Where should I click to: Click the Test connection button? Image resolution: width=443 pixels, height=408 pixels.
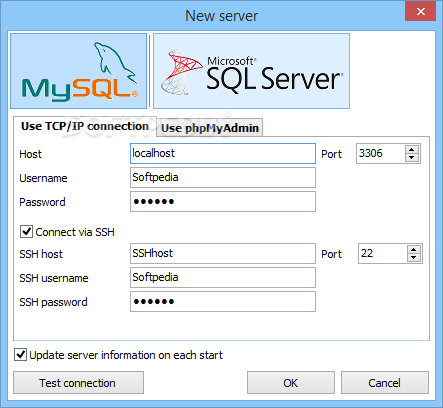[78, 383]
